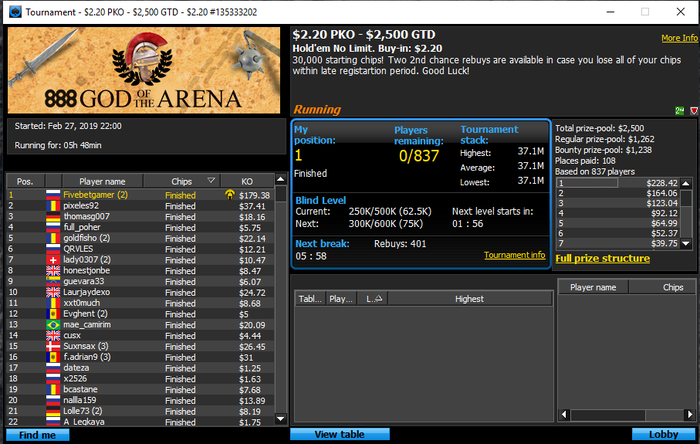Viewport: 700px width, 444px height.
Task: Open the More Info link
Action: point(679,38)
